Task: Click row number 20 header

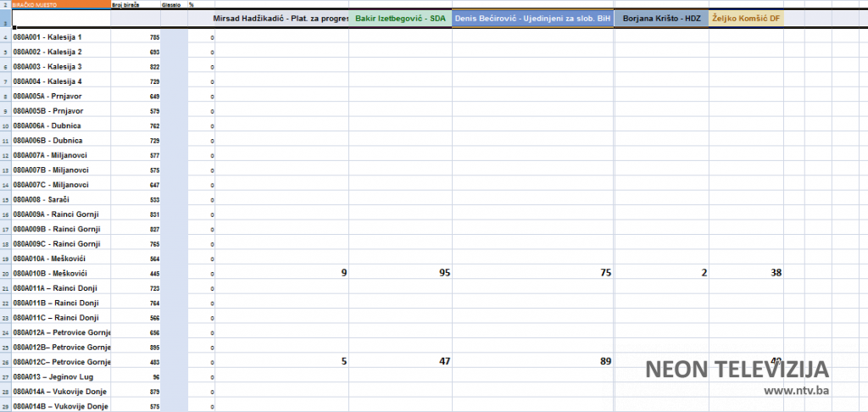Action: coord(5,274)
